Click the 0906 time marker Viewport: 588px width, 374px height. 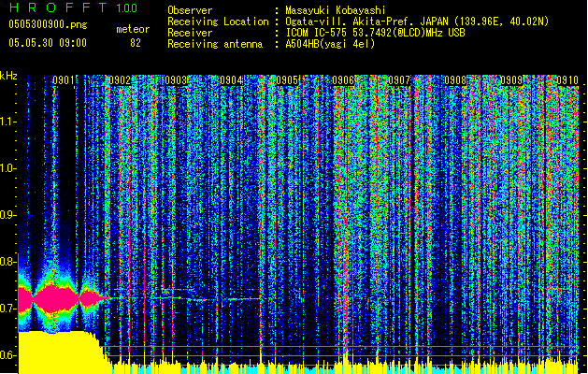343,80
